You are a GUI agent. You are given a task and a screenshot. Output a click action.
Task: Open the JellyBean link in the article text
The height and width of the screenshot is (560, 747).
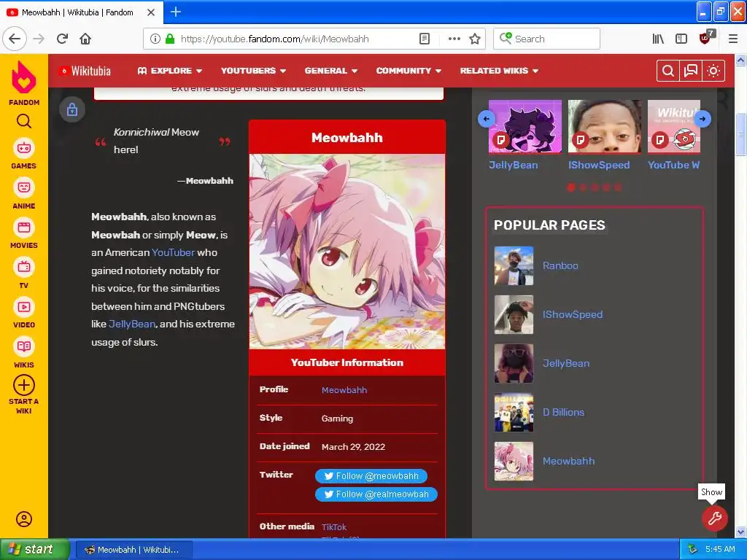pyautogui.click(x=132, y=324)
